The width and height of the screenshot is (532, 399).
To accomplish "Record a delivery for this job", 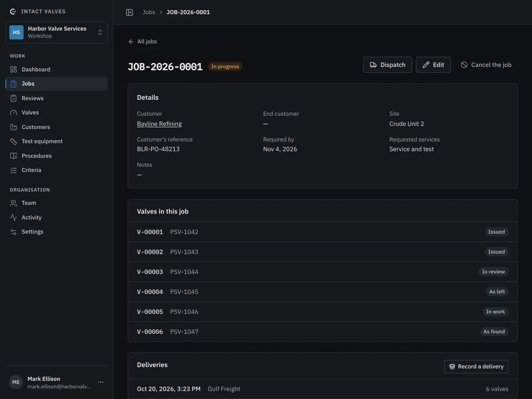I will point(476,367).
